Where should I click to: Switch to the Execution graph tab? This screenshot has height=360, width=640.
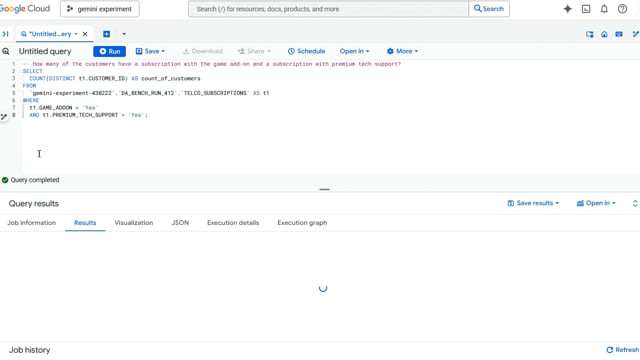coord(302,222)
